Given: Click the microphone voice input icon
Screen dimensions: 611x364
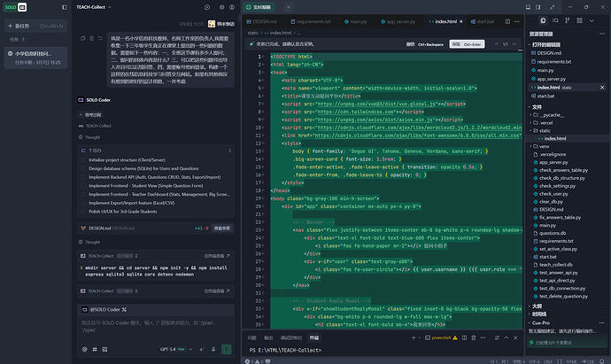Looking at the screenshot, I should pos(213,349).
